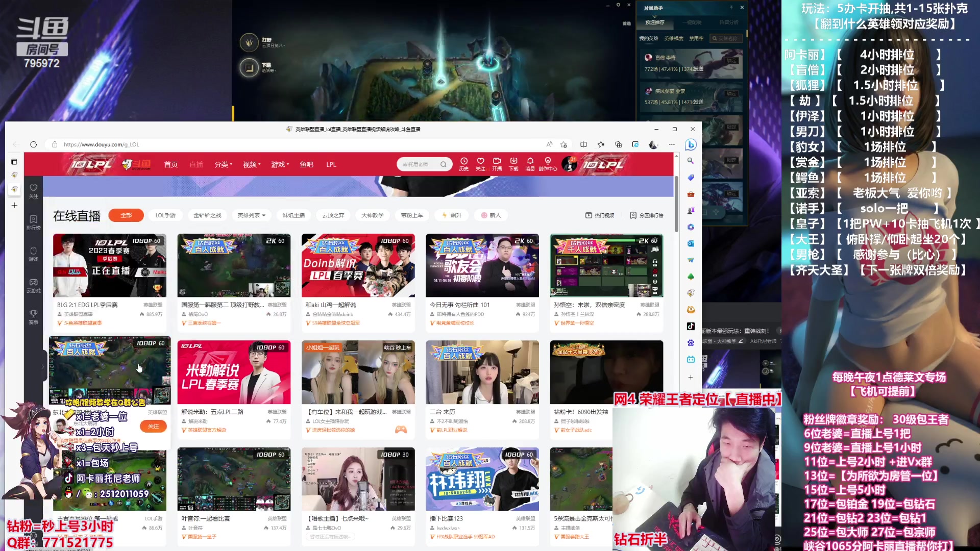This screenshot has width=980, height=551.
Task: Open the 历史 history clock icon
Action: (x=463, y=162)
